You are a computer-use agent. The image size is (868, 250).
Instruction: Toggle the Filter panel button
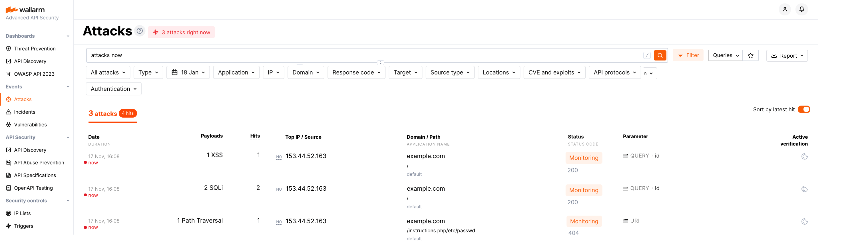(688, 55)
